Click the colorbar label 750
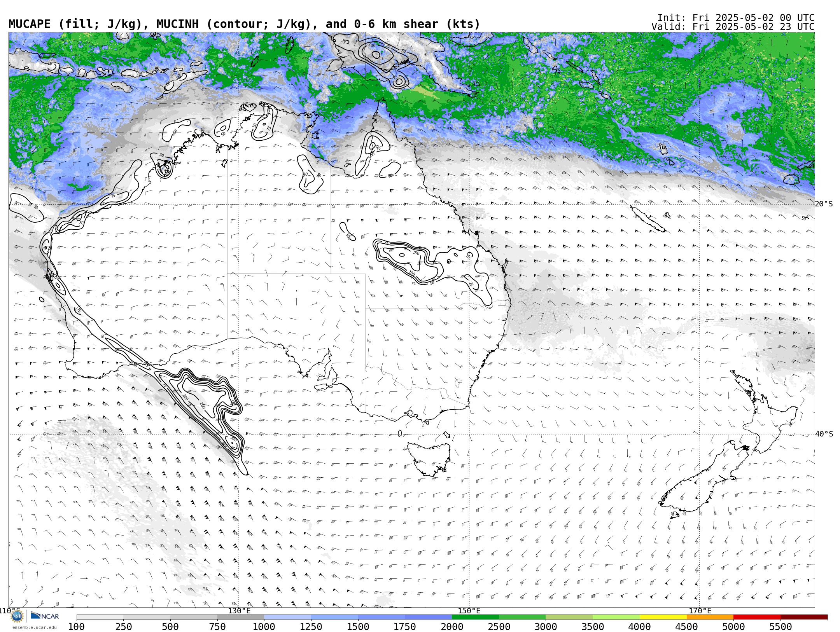This screenshot has height=632, width=840. [x=217, y=627]
